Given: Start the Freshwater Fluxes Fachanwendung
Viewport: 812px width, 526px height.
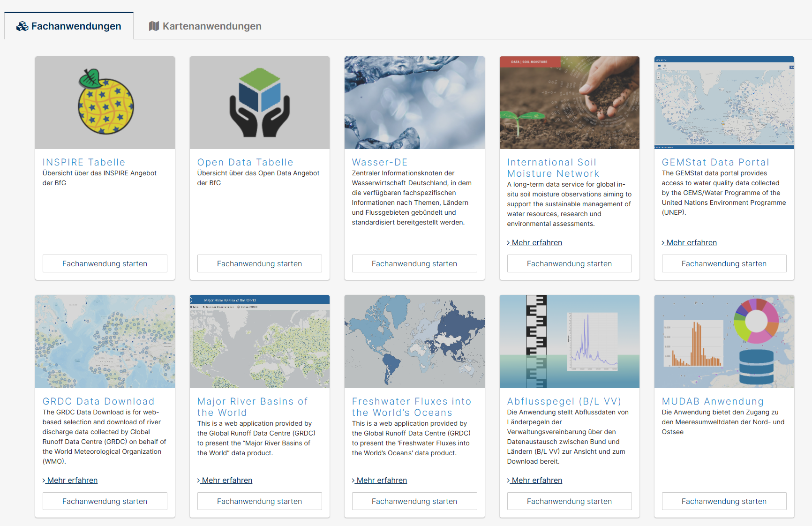Looking at the screenshot, I should coord(414,501).
